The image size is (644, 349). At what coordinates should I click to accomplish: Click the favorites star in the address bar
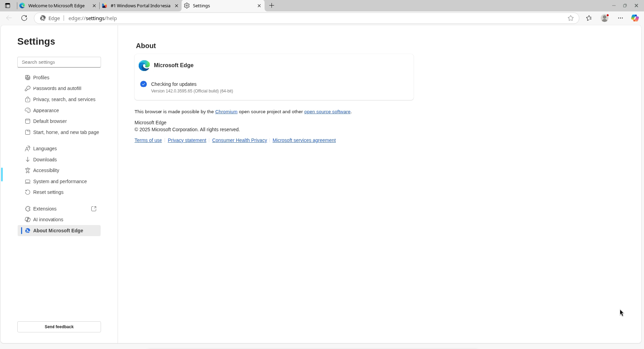pos(571,18)
